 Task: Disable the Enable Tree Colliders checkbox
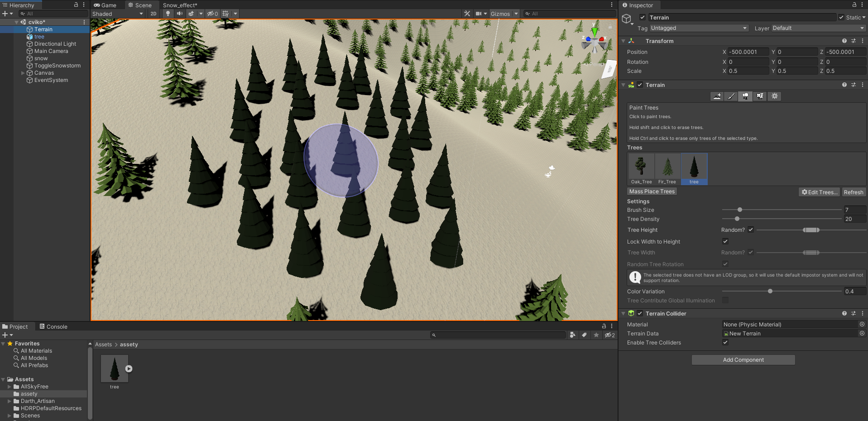725,342
